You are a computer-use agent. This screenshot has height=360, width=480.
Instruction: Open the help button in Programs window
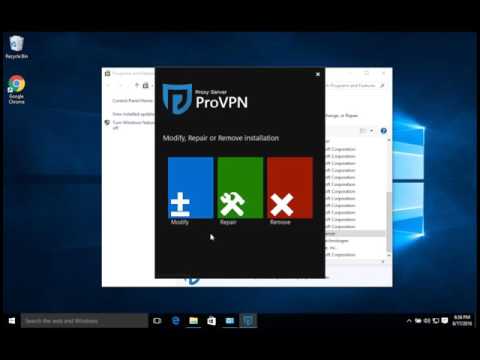point(384,131)
